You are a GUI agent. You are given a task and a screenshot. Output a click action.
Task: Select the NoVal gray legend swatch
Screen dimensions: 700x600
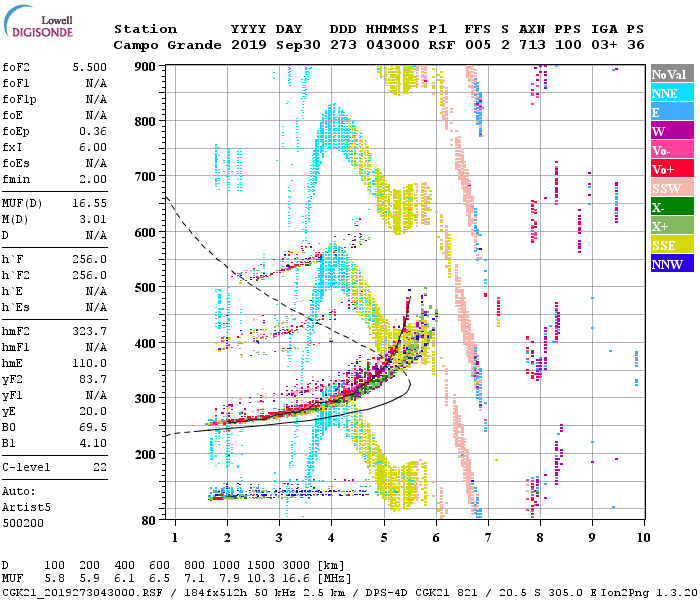[x=672, y=74]
